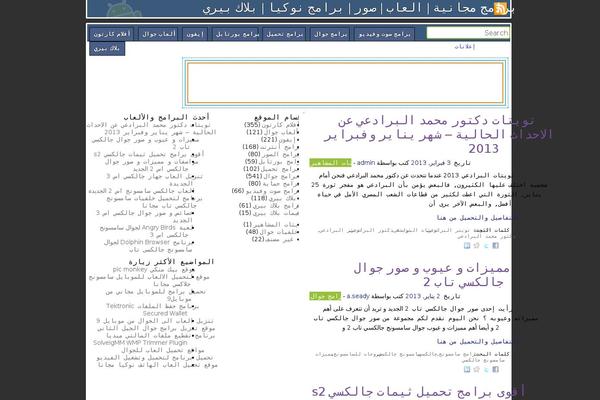The height and width of the screenshot is (400, 600).
Task: Click the star favorite icon under the El-Baradei post
Action: 476,246
